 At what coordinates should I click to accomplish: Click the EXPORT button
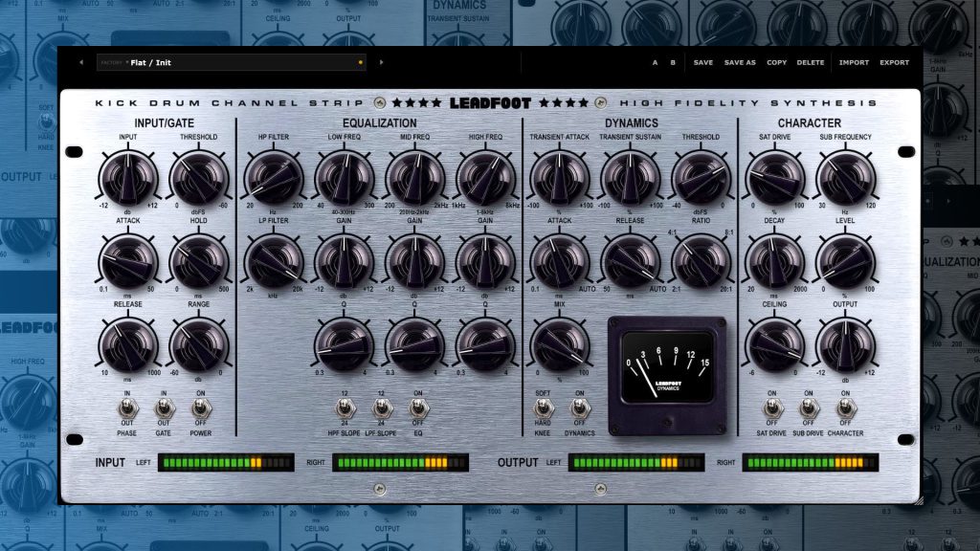(x=895, y=62)
